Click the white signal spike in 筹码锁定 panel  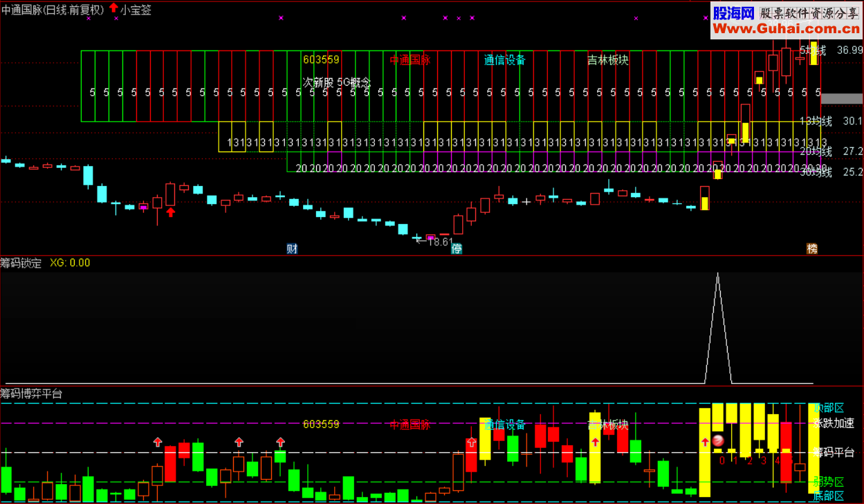point(718,328)
